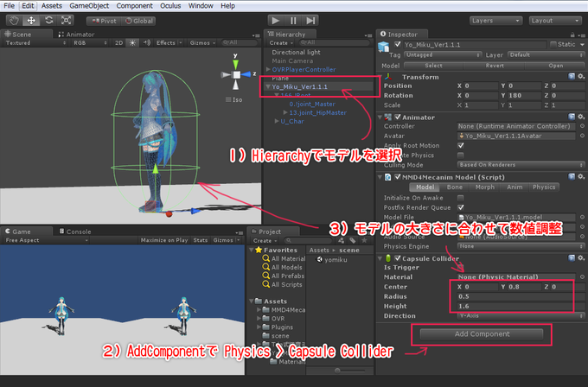Open the File menu
Screen dimensions: 588x387
coord(9,6)
